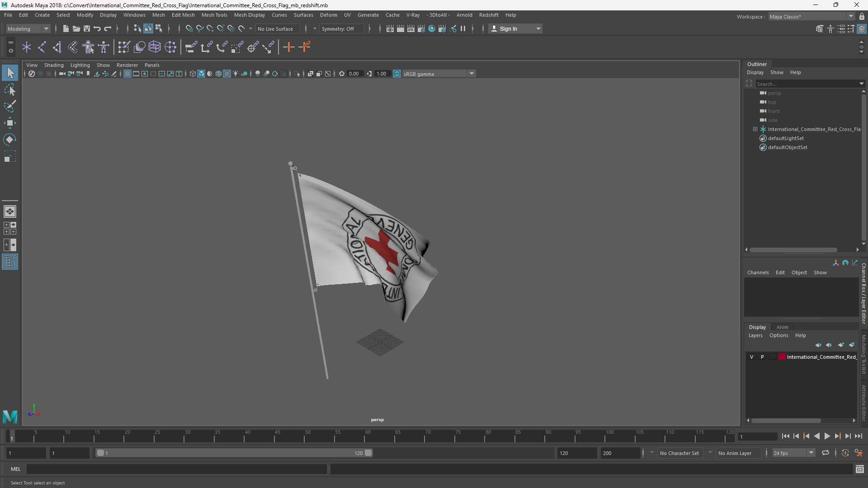
Task: Click the play forward button
Action: [x=827, y=436]
